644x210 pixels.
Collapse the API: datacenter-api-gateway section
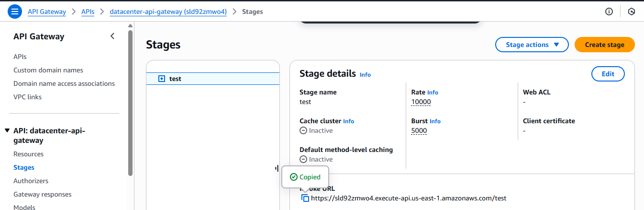[x=7, y=131]
